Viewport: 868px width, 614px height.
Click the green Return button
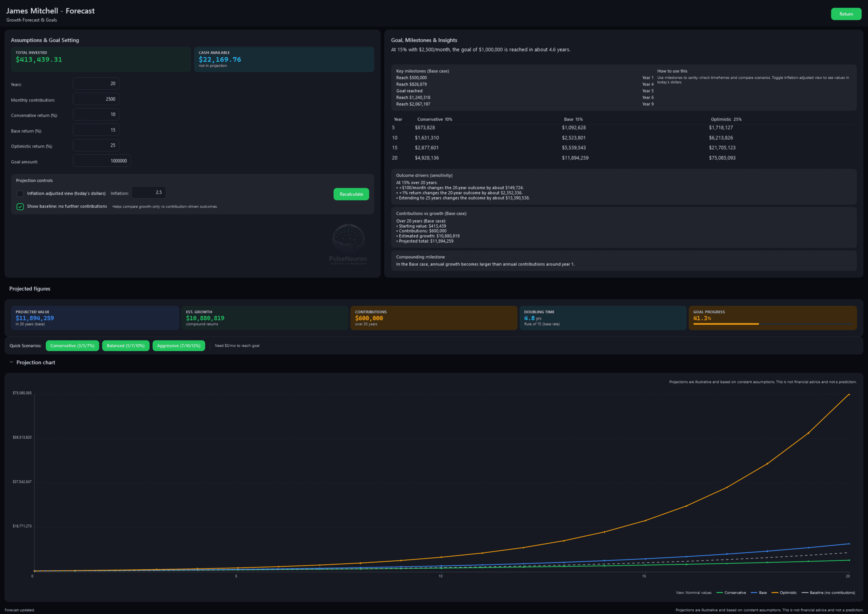pos(846,14)
